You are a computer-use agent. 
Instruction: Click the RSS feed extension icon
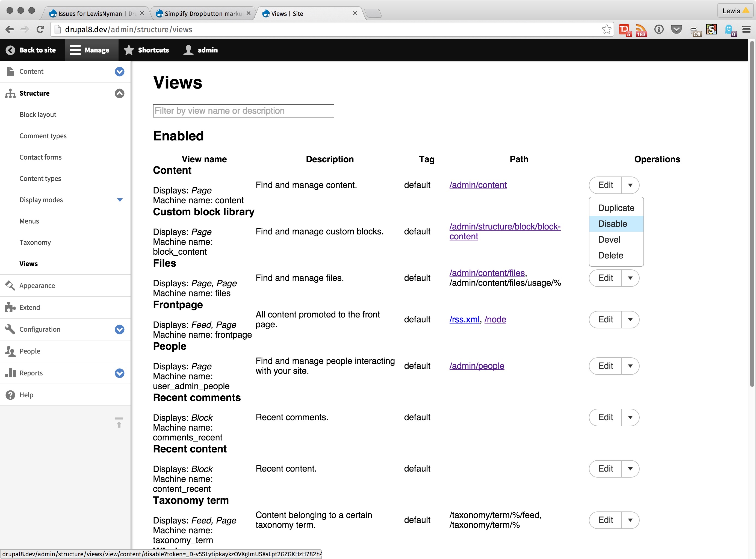(641, 30)
